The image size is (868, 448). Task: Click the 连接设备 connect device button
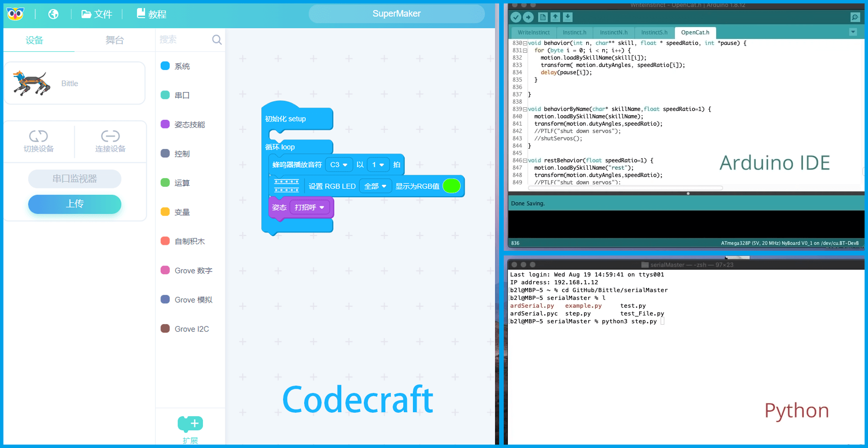click(x=110, y=141)
